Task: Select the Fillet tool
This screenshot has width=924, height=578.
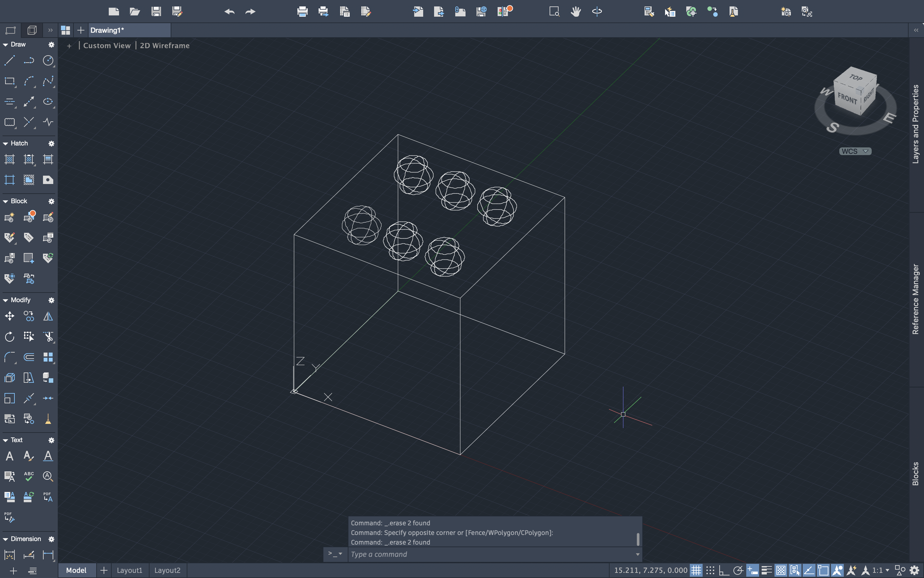Action: 10,357
